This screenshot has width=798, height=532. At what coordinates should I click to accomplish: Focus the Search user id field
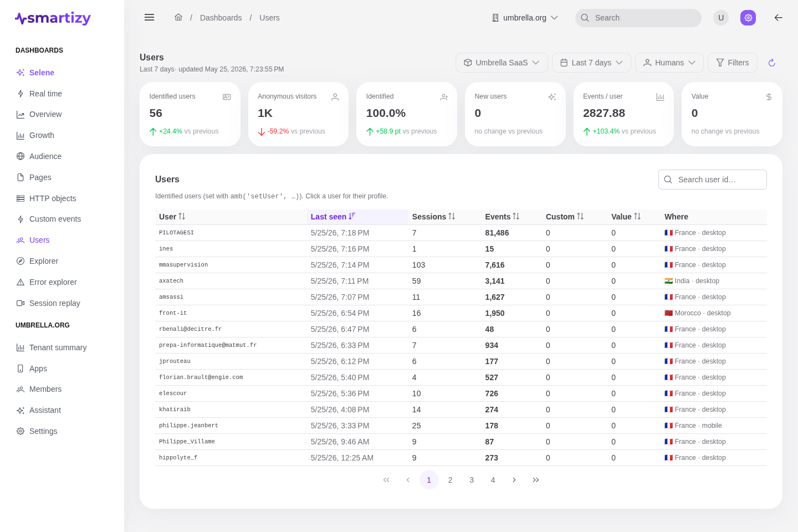(x=713, y=180)
